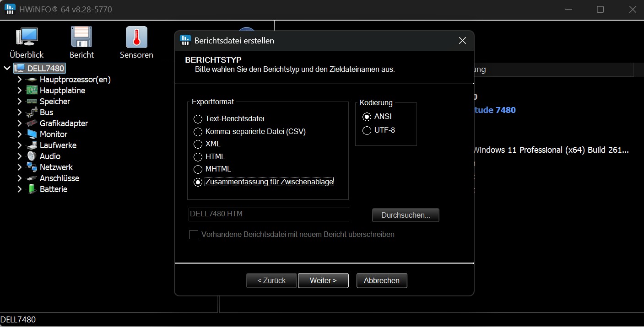This screenshot has height=327, width=644.
Task: Select the Audio speaker icon
Action: pos(32,156)
